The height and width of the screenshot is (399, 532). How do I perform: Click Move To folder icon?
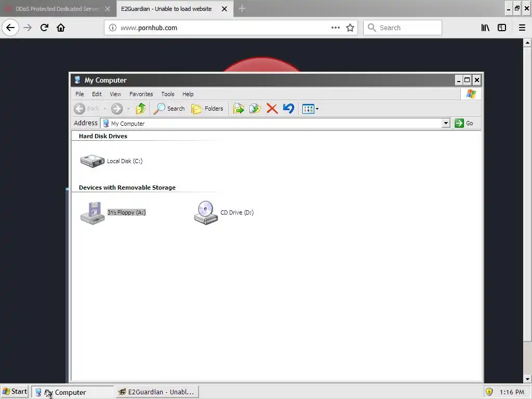(x=238, y=109)
